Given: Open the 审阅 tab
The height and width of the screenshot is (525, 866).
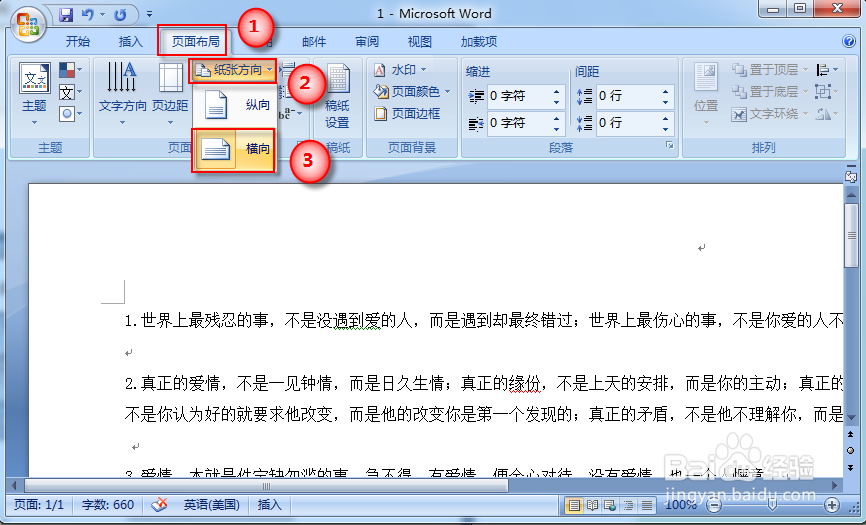Looking at the screenshot, I should 367,41.
